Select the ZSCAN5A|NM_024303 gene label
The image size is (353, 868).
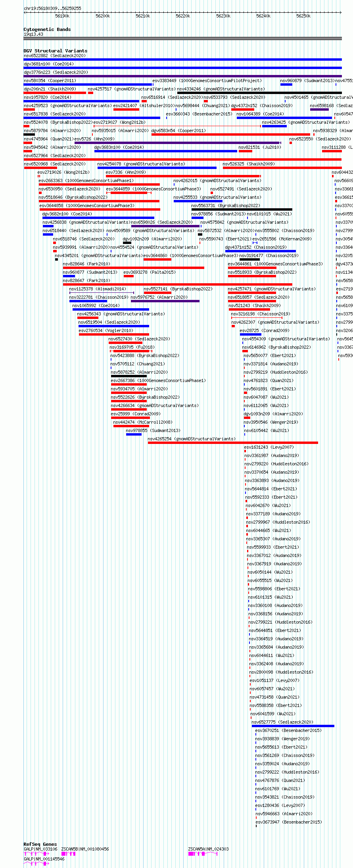(208, 849)
